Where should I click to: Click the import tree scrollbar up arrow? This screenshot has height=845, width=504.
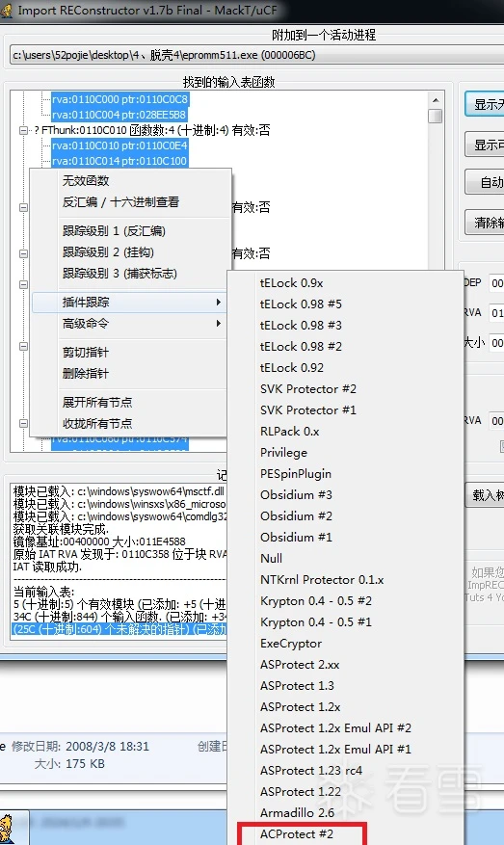coord(436,100)
